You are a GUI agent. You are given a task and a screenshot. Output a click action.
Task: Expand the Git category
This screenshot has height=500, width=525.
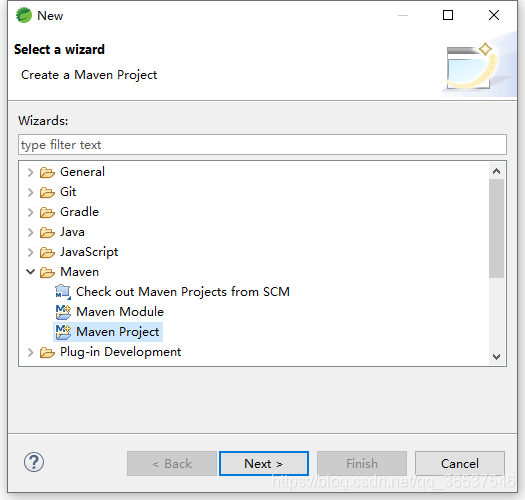(x=30, y=192)
